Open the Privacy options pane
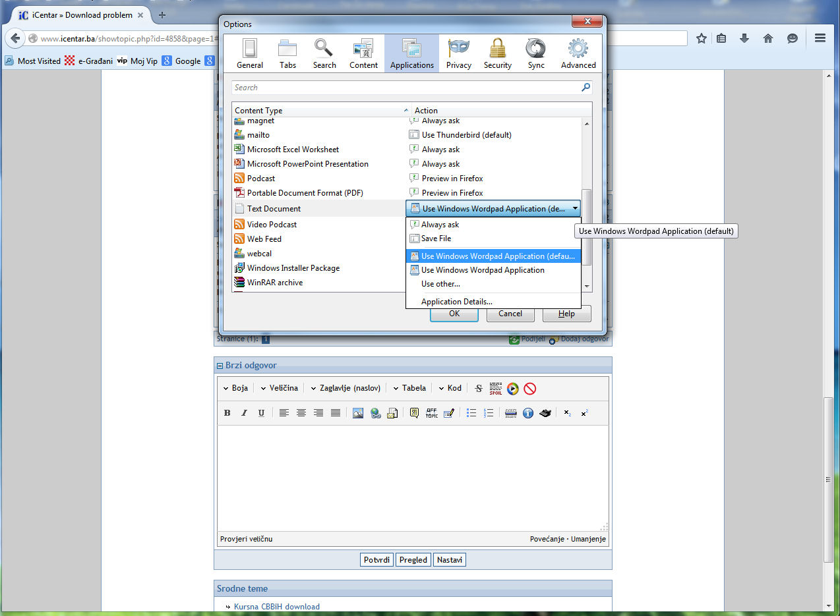 pos(458,53)
